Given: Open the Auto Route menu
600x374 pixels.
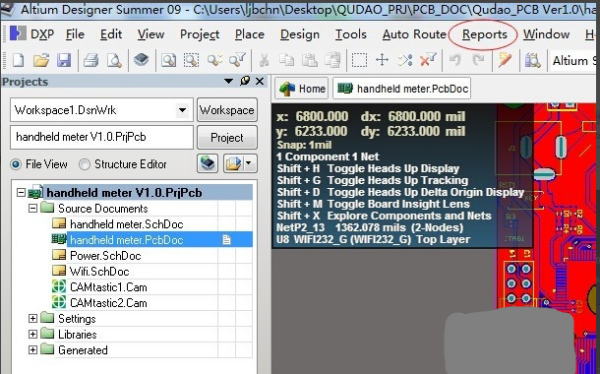Looking at the screenshot, I should [x=414, y=34].
